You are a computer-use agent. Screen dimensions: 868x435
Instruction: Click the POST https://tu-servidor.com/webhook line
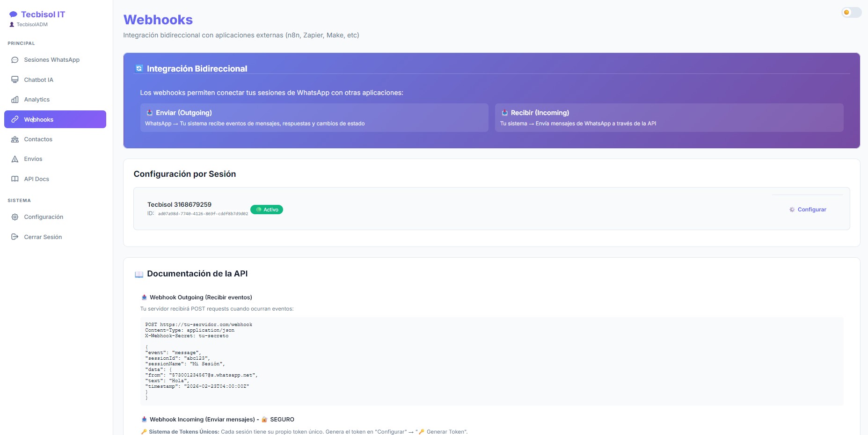coord(199,325)
